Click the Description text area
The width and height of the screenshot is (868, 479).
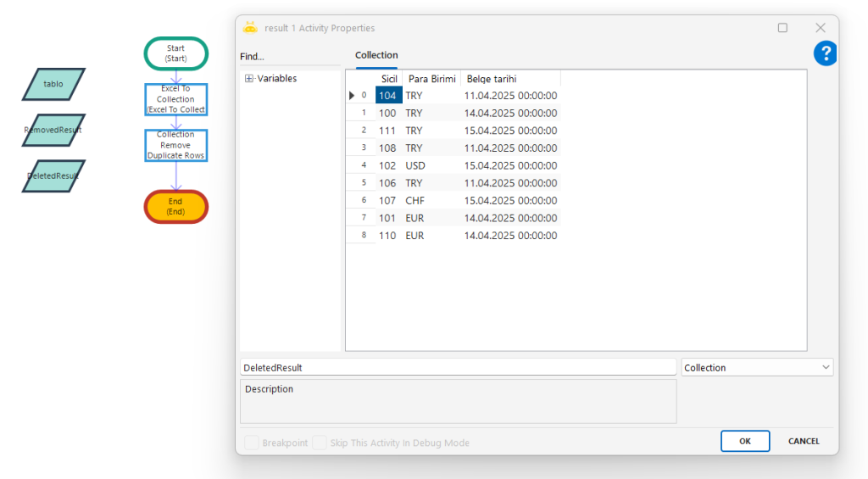pyautogui.click(x=458, y=401)
